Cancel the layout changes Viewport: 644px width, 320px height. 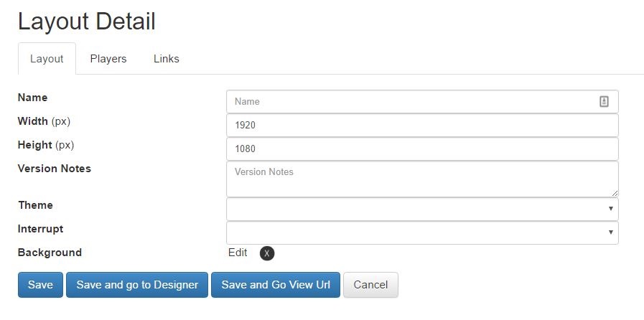coord(370,285)
